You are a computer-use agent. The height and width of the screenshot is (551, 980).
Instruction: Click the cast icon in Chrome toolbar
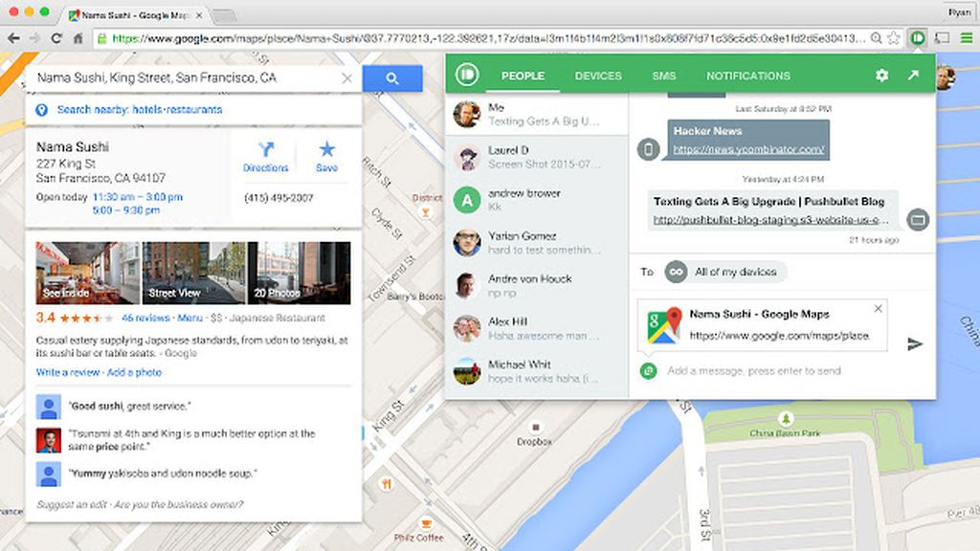(x=942, y=38)
